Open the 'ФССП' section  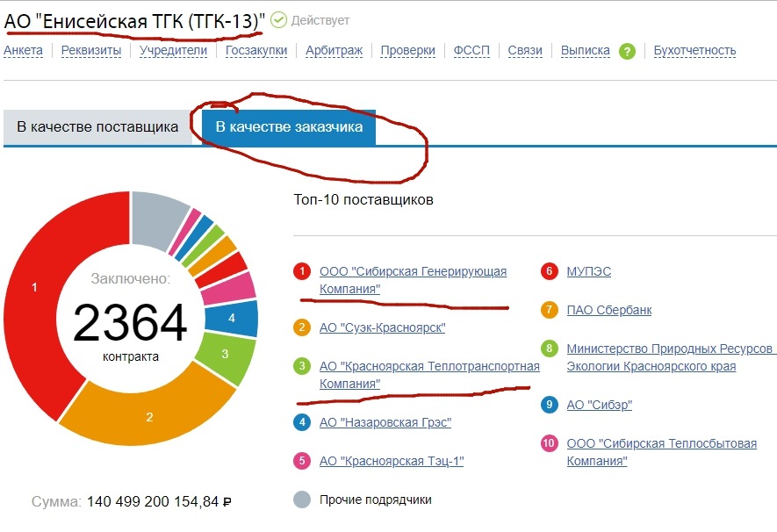(x=471, y=51)
